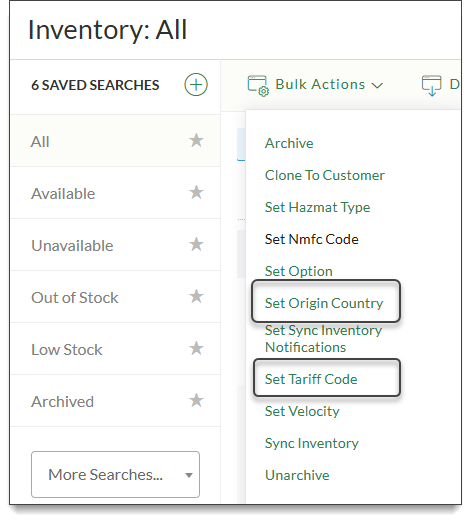This screenshot has height=523, width=471.
Task: Click the More Searches dropdown arrow
Action: pyautogui.click(x=189, y=475)
